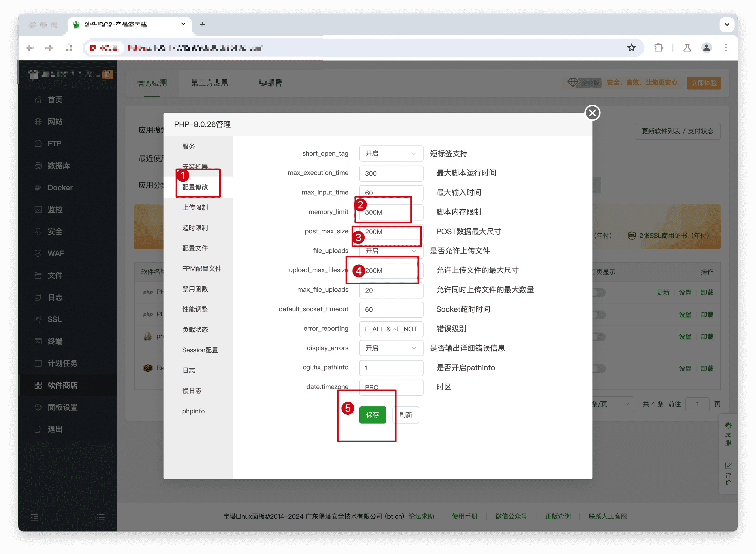Click the 刷新 button

pos(406,415)
